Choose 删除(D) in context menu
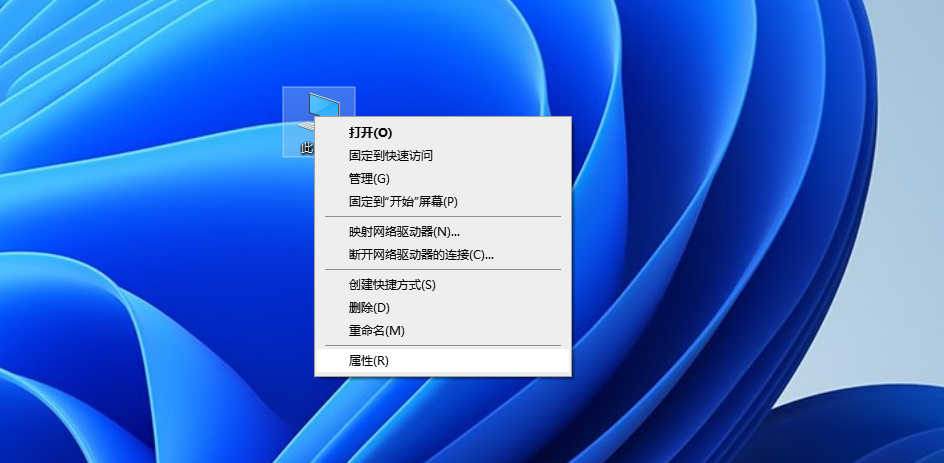 442,308
